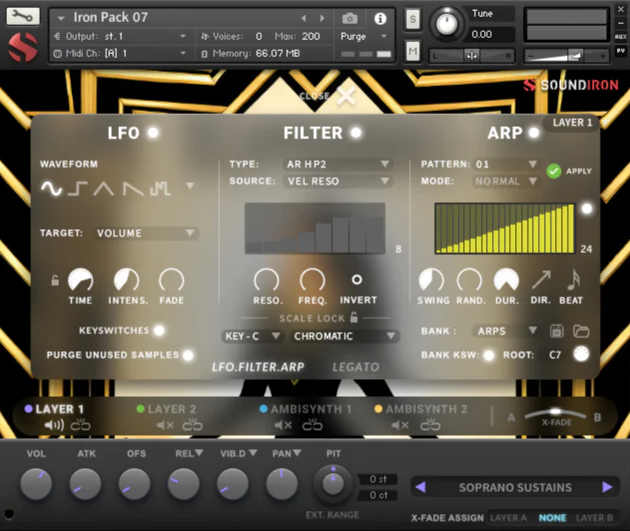Toggle the FILTER power button
The image size is (630, 531).
[355, 132]
